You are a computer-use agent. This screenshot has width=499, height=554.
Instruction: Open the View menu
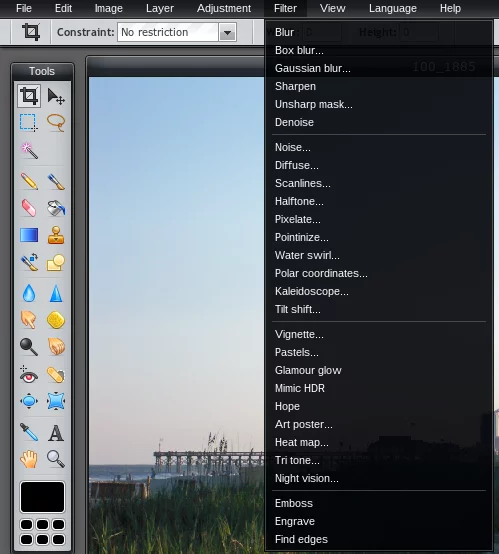coord(333,8)
